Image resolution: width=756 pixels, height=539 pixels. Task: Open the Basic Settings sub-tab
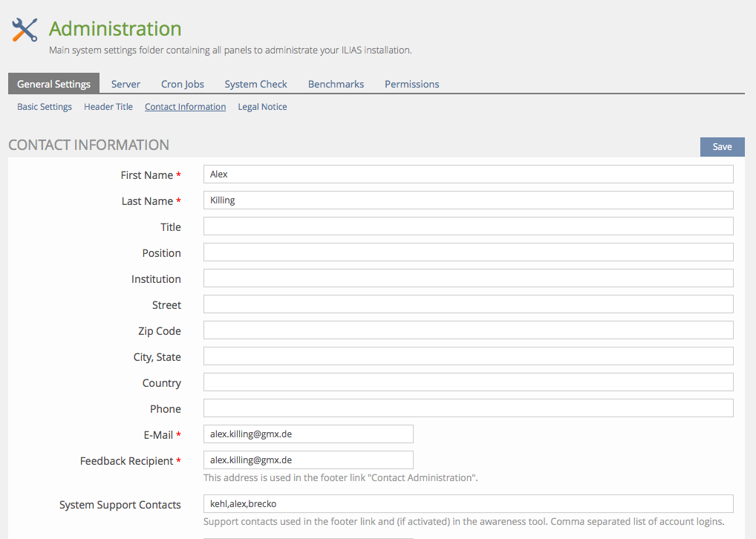[x=45, y=107]
